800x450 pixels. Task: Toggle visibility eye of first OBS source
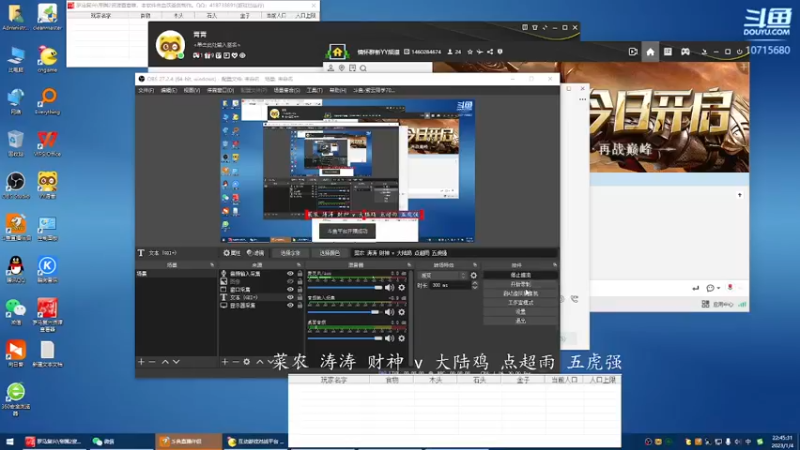click(x=290, y=274)
